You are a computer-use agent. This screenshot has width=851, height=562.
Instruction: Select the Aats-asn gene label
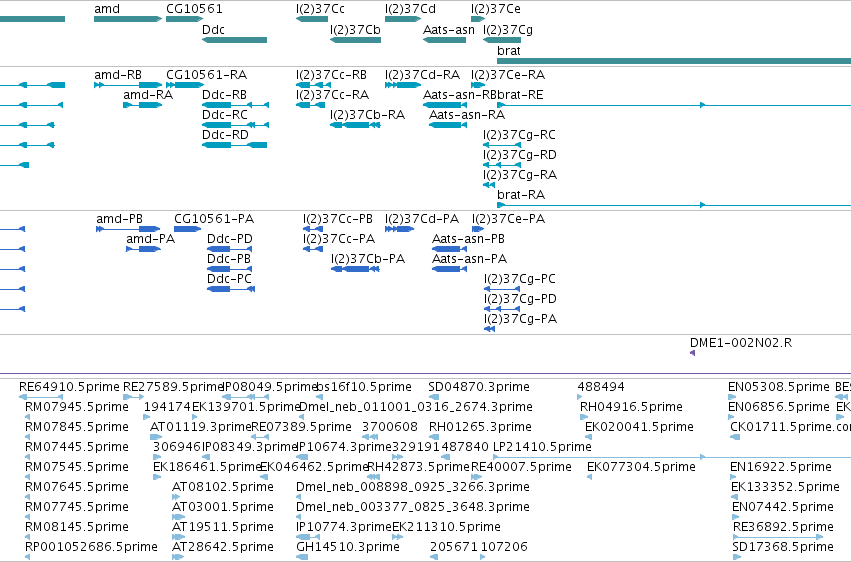[449, 29]
